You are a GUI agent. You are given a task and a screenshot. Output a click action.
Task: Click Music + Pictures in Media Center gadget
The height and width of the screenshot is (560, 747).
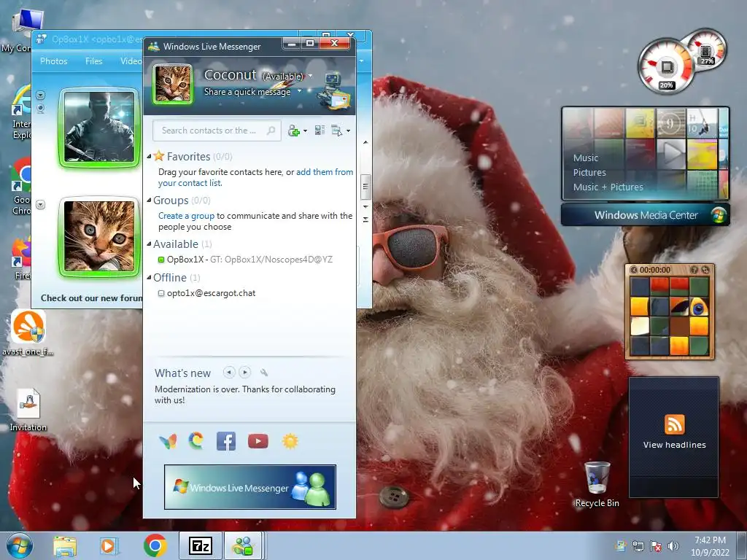point(608,187)
